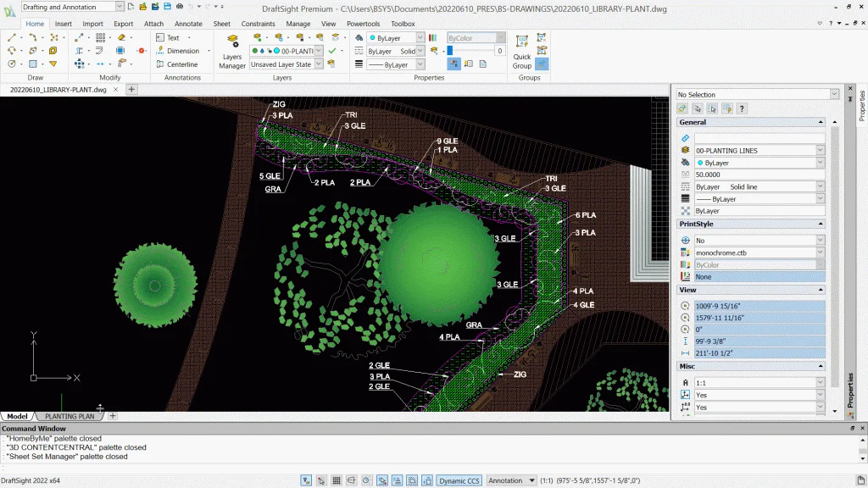Switch to the PLANTING PLAN sheet tab

pyautogui.click(x=70, y=416)
